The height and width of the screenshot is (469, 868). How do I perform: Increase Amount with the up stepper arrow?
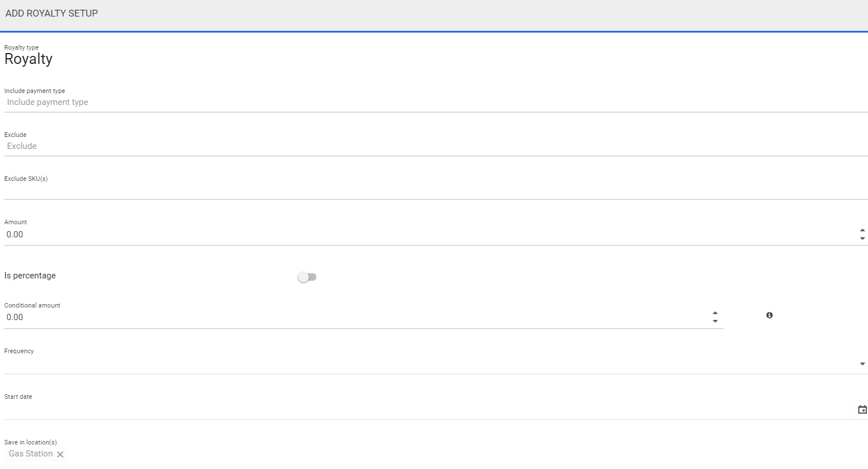click(862, 231)
